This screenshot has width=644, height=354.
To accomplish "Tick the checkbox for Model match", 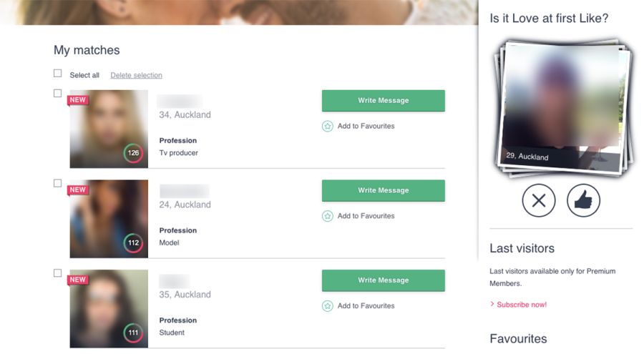I will [x=58, y=183].
